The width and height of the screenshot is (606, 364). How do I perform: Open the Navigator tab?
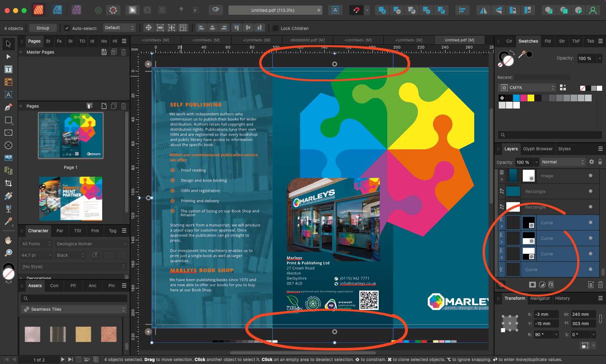coord(540,298)
